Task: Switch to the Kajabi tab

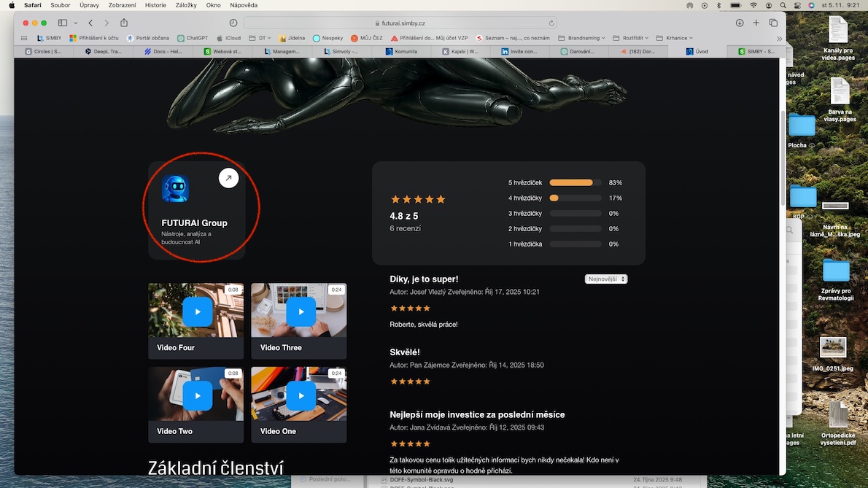Action: point(460,52)
